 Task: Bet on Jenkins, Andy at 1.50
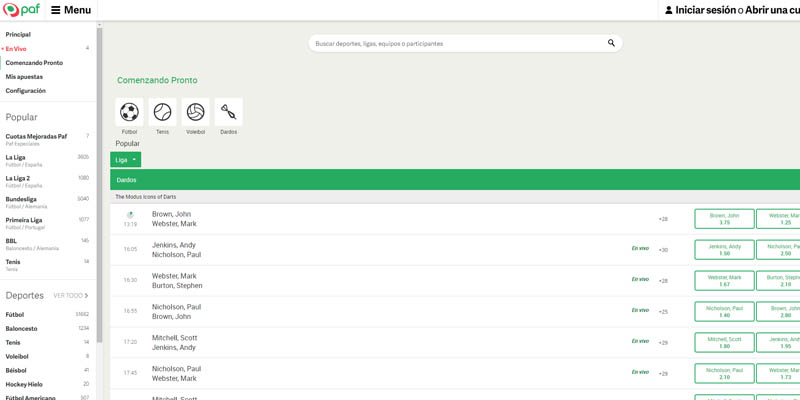724,250
